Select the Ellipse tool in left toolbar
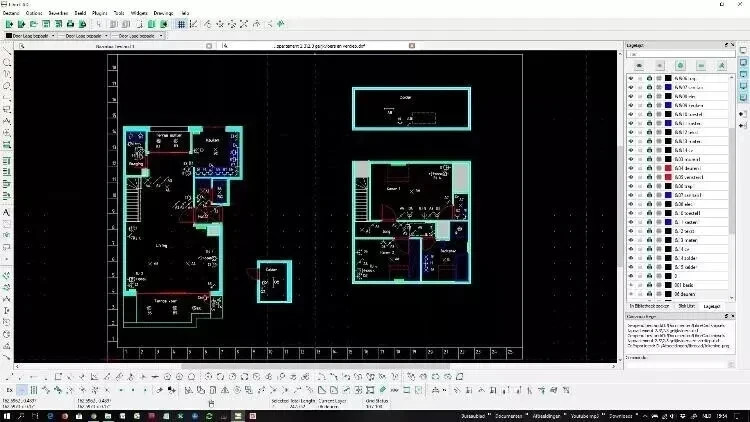Image resolution: width=750 pixels, height=422 pixels. coord(6,86)
